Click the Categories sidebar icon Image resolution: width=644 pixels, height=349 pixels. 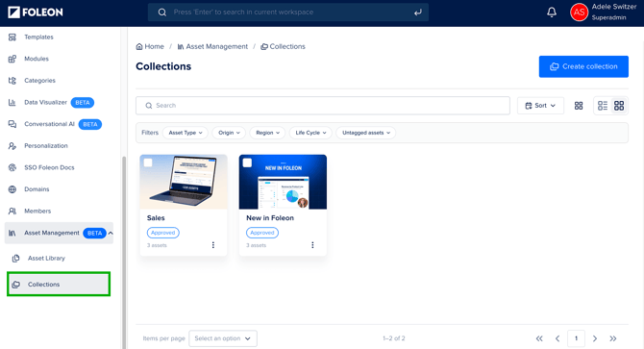tap(12, 81)
